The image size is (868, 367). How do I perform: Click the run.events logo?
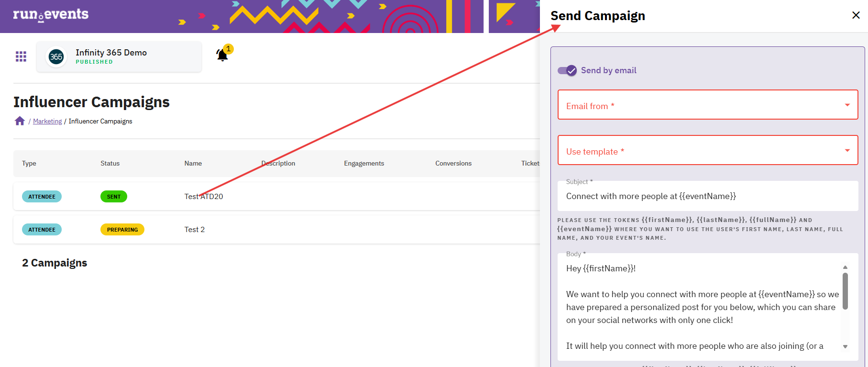[x=51, y=15]
